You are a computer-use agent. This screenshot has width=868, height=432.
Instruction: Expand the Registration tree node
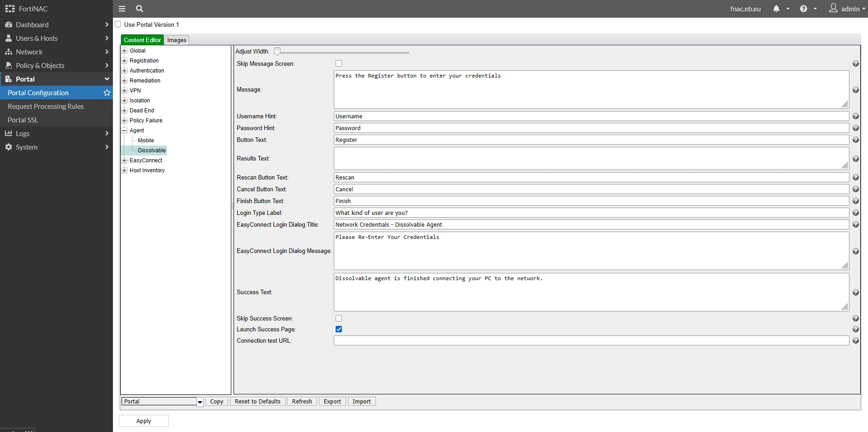tap(124, 61)
